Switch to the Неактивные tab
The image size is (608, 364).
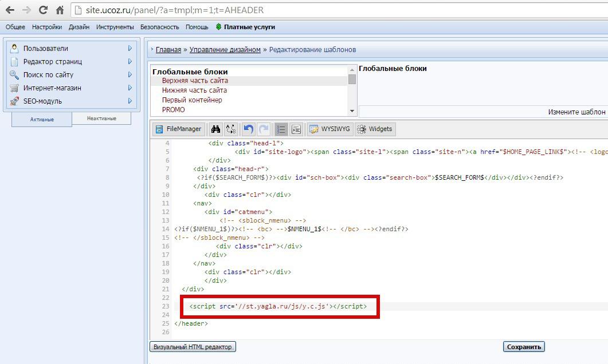pos(101,118)
